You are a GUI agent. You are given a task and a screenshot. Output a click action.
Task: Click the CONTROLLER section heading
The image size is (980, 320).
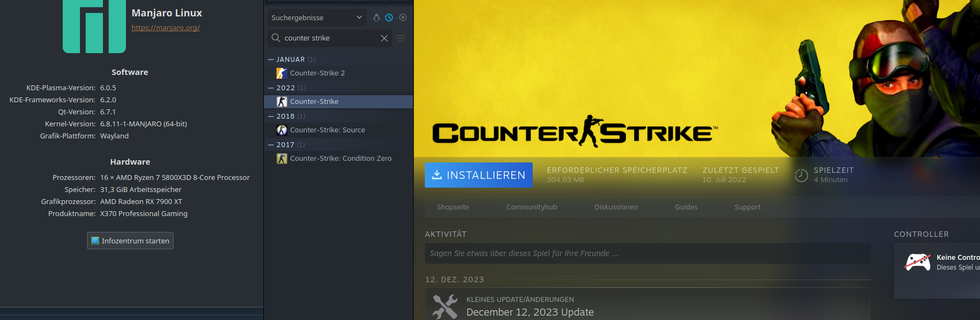coord(921,234)
